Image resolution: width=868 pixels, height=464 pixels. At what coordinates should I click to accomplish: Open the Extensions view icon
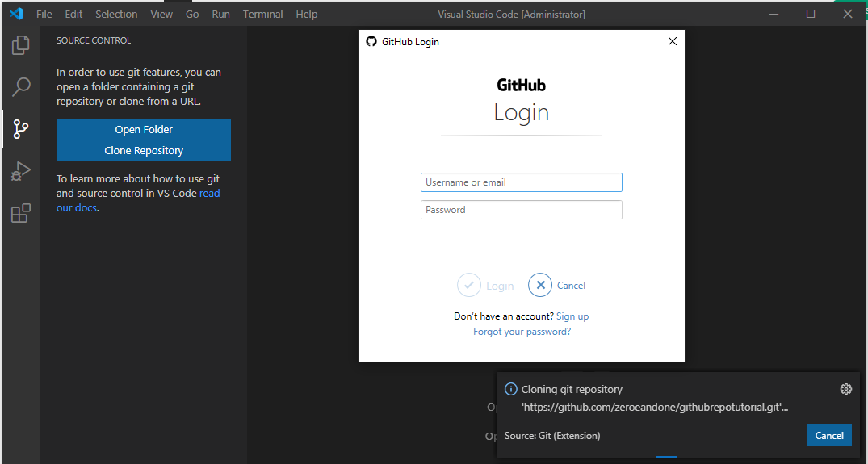click(x=20, y=214)
